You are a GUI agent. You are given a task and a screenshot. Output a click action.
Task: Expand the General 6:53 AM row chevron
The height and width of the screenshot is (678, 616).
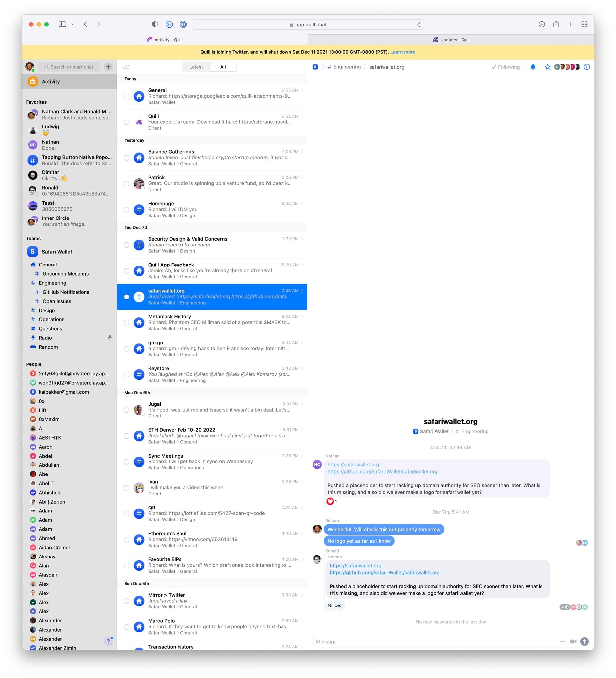[302, 90]
